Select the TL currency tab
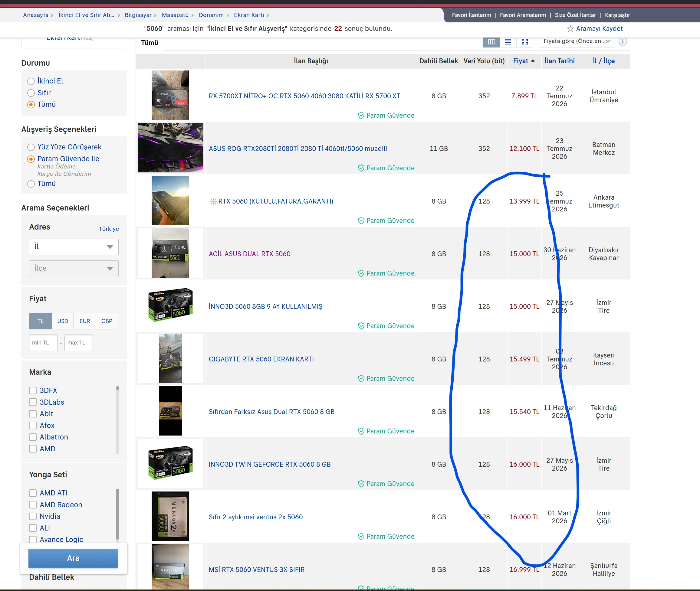Screen dimensions: 700x591 tap(41, 321)
